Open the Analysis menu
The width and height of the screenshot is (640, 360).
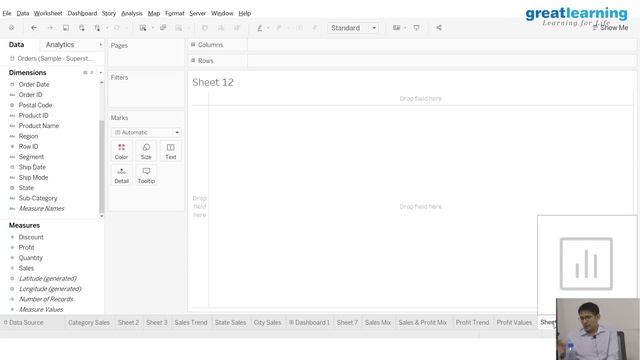[131, 13]
